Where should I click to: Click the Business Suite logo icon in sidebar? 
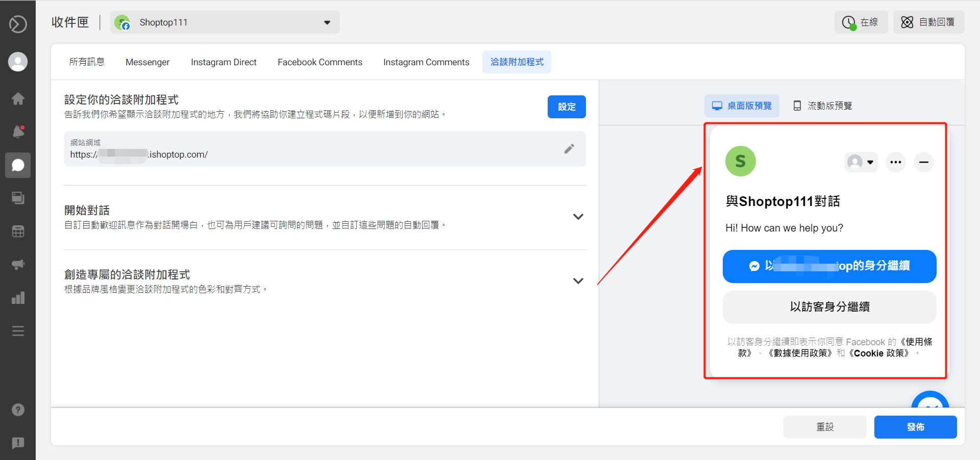(x=18, y=24)
